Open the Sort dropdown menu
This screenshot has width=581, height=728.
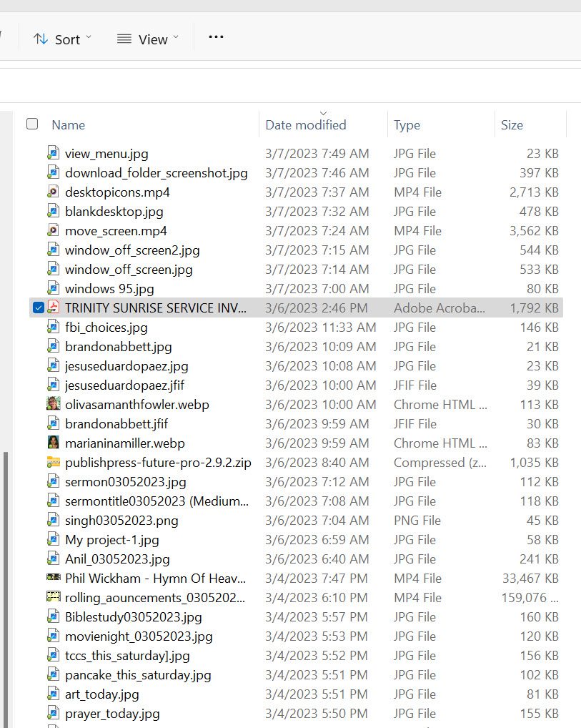coord(62,39)
